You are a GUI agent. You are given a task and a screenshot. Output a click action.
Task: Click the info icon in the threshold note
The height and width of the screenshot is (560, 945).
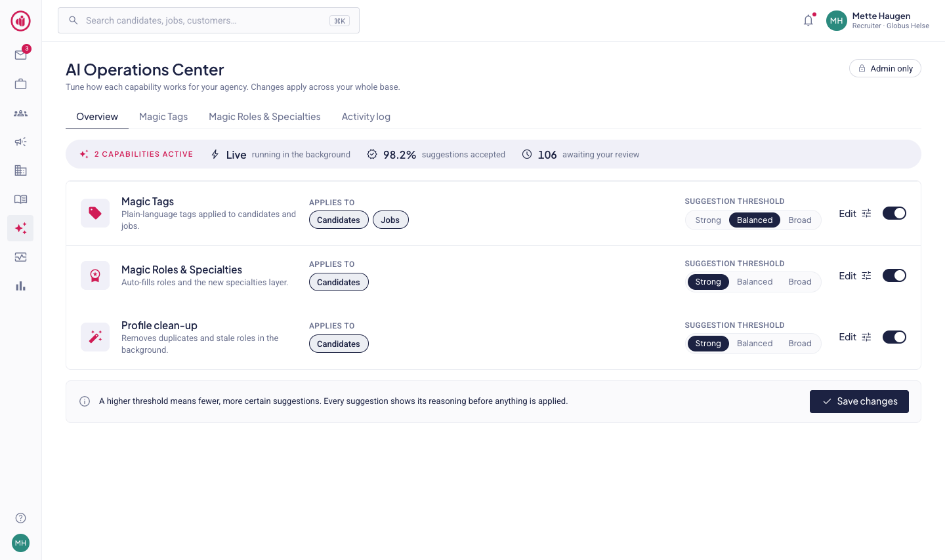pos(85,401)
